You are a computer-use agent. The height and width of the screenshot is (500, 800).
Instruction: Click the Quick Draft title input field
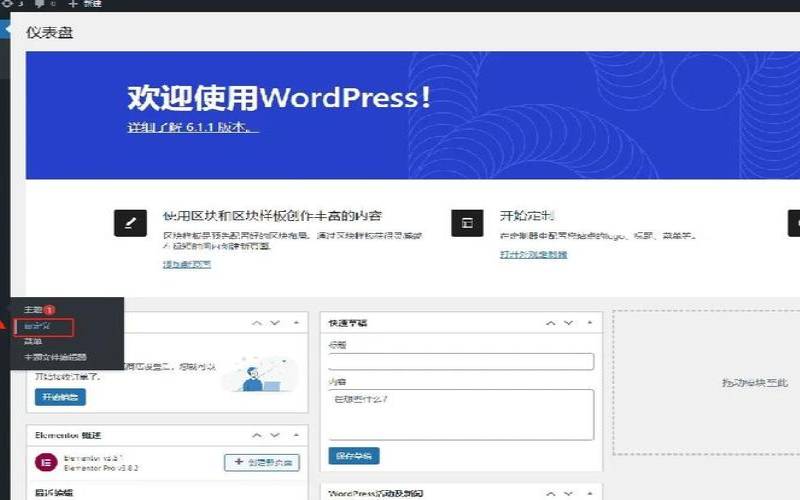click(x=461, y=361)
